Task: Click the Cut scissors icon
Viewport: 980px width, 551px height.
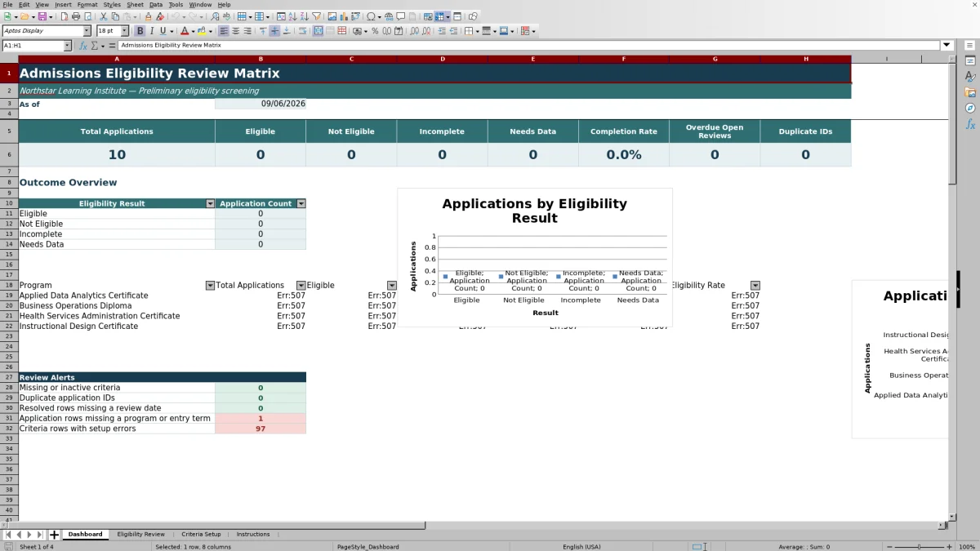Action: [x=103, y=16]
